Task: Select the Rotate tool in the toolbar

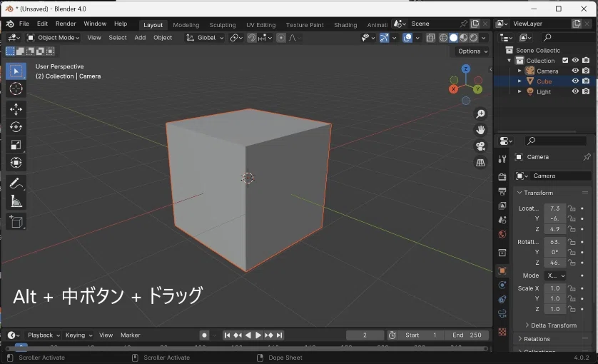Action: 16,127
